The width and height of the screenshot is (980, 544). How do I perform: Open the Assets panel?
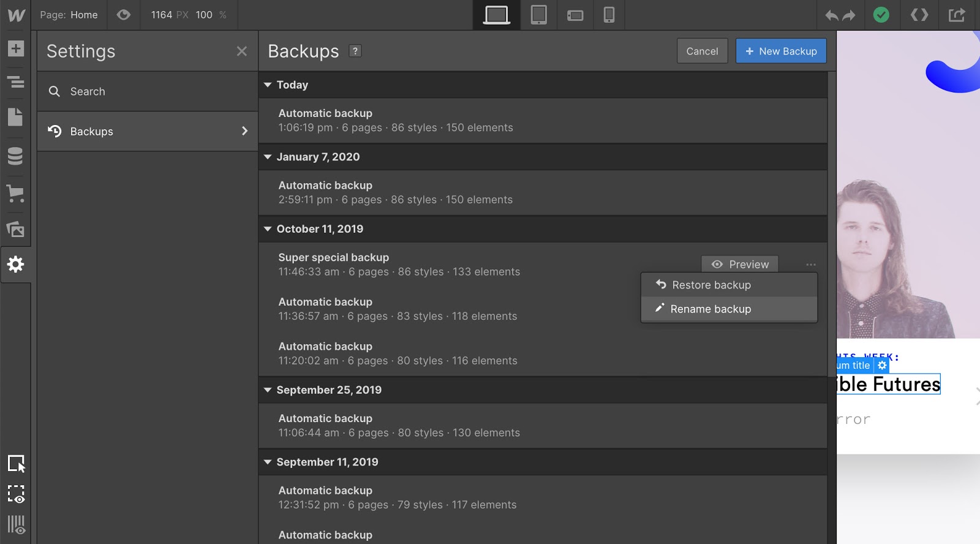coord(15,230)
